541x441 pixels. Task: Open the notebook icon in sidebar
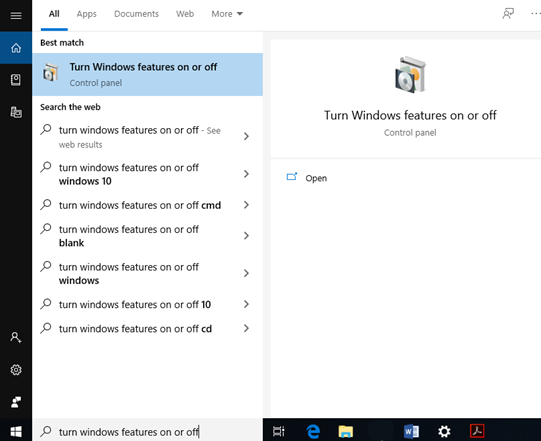pyautogui.click(x=16, y=80)
